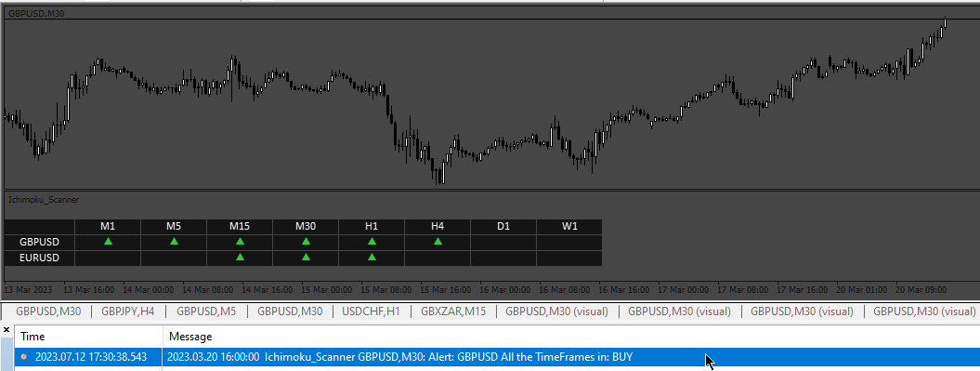Viewport: 980px width, 371px height.
Task: Click the GBPUSD M5 green buy arrow
Action: 174,241
